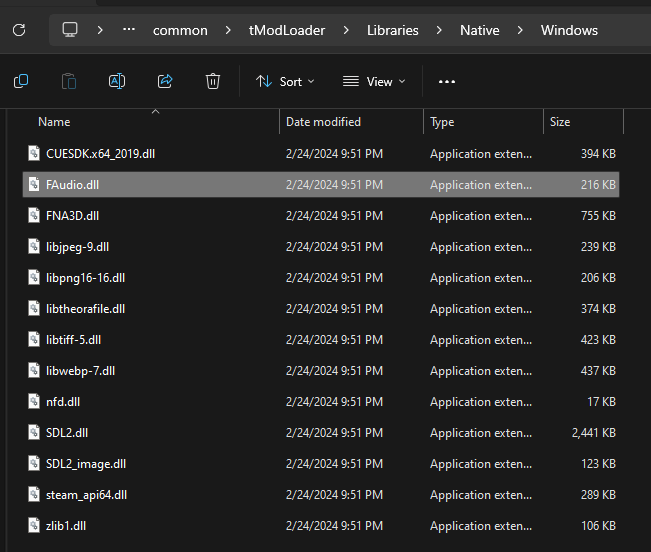Sort by the Size column header

(560, 122)
